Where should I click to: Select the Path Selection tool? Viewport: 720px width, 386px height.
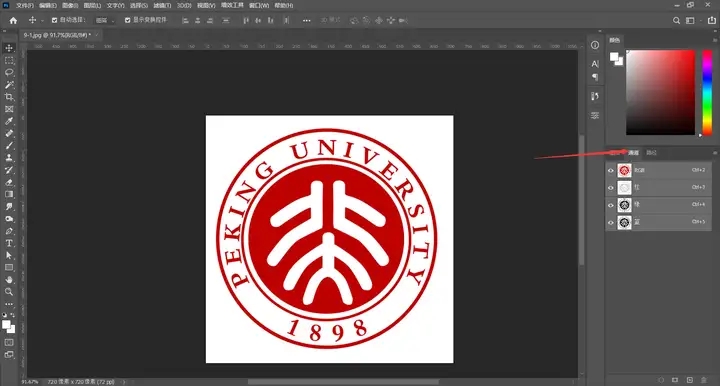pos(9,255)
